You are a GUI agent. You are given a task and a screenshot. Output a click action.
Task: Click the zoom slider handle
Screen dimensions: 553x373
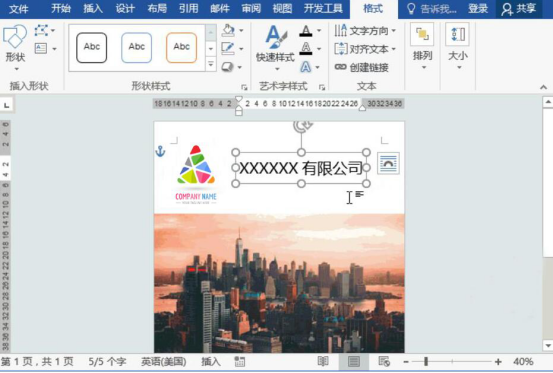tap(426, 361)
